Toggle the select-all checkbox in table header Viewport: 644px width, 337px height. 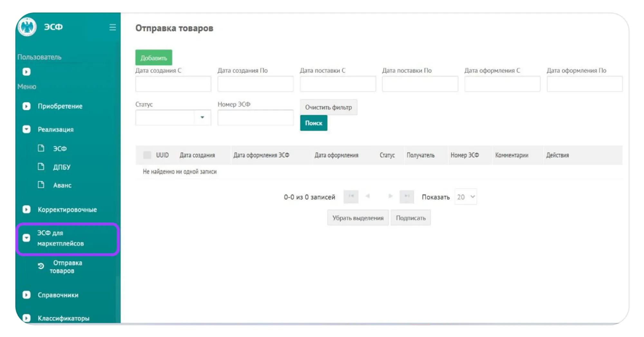click(147, 155)
